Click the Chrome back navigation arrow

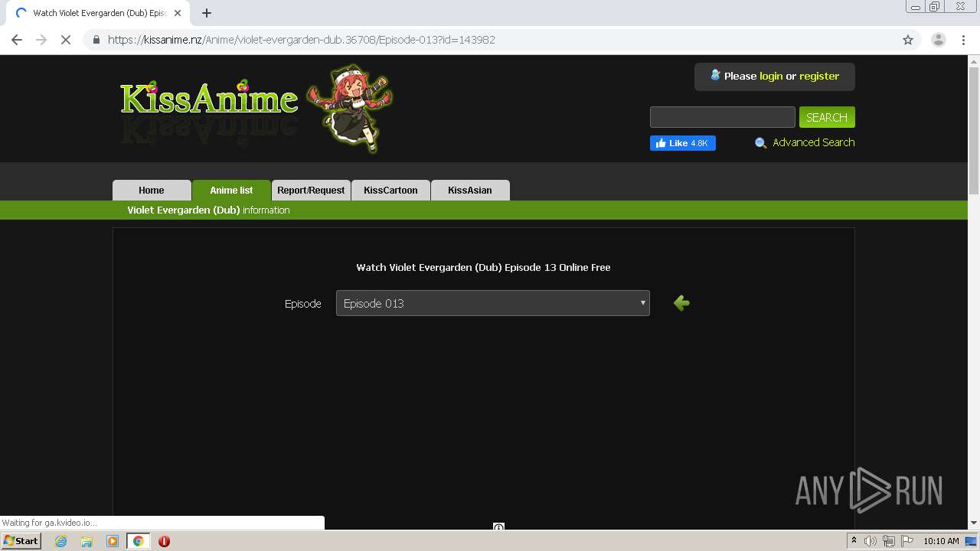[17, 40]
